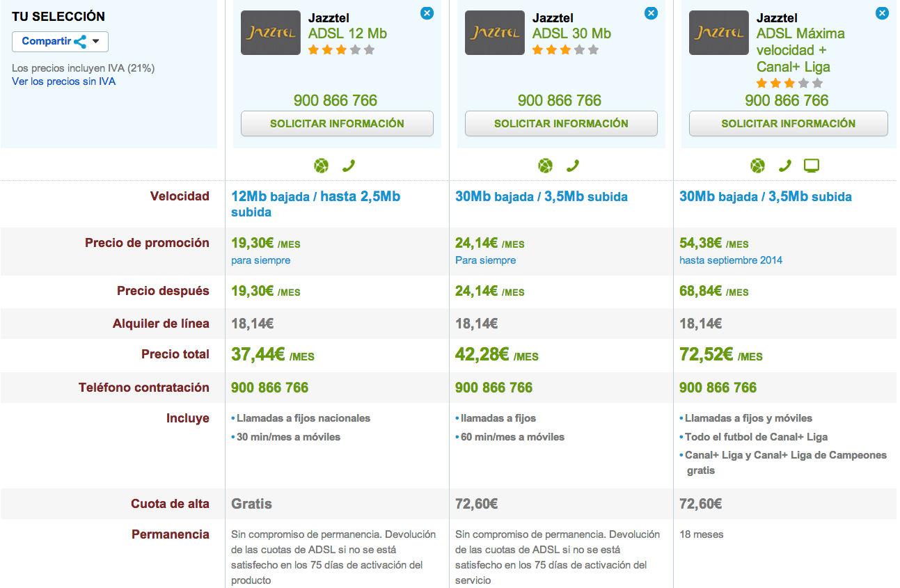This screenshot has width=900, height=588.
Task: Click phone icon under Canal+ Liga offer
Action: pos(785,166)
